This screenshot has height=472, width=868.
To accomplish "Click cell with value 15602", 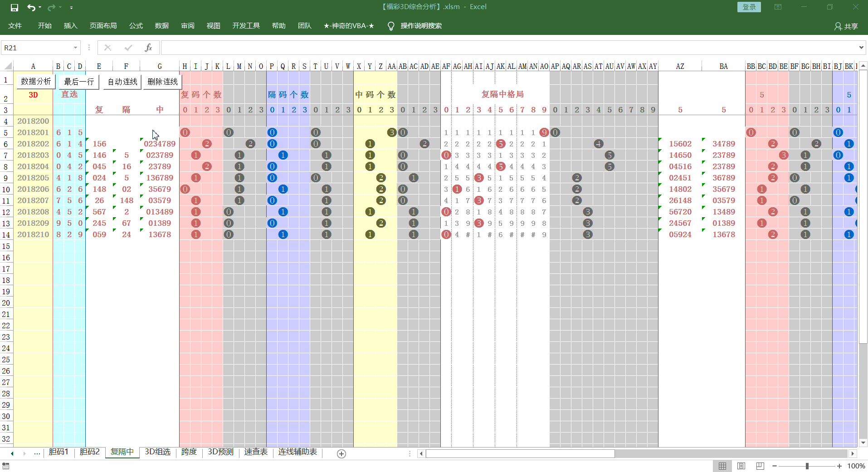I will click(x=680, y=144).
